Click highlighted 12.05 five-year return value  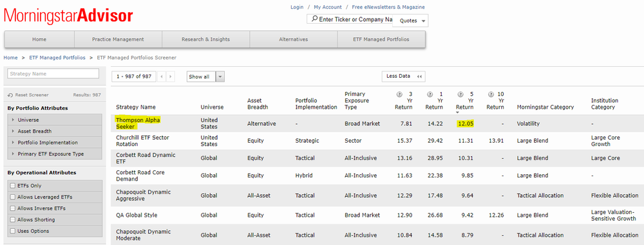(x=465, y=123)
